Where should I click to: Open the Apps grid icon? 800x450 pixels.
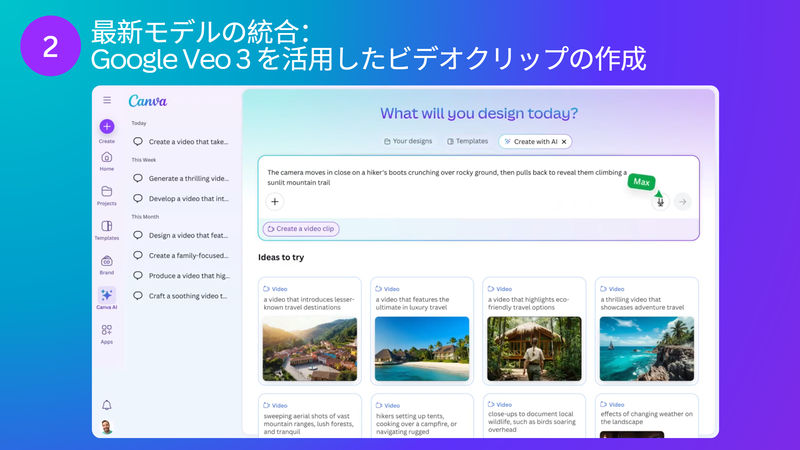pyautogui.click(x=107, y=330)
